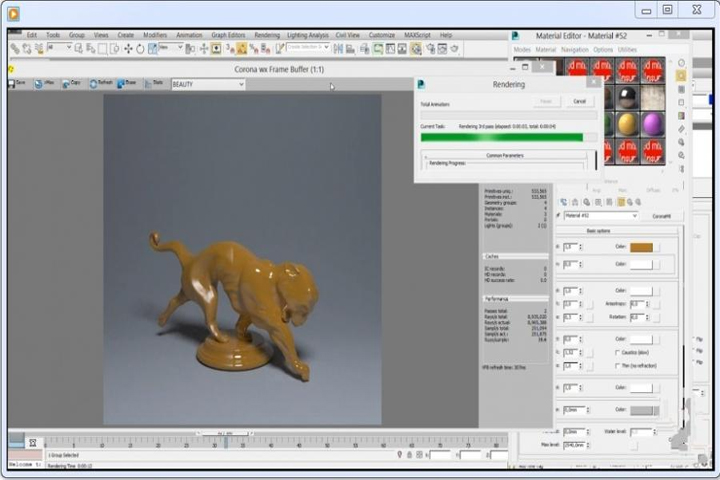Toggle the Thin (no refraction) checkbox
Viewport: 720px width, 480px height.
click(615, 365)
